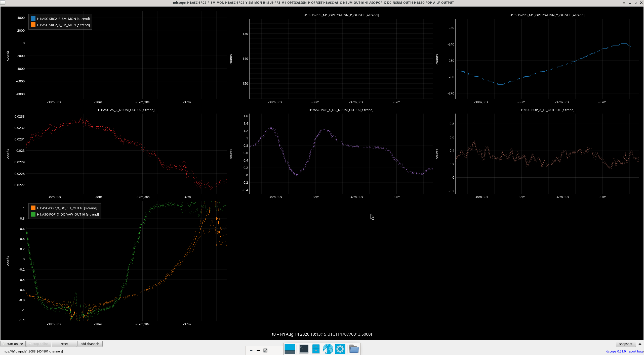Expand the snapshot options arrow
Viewport: 644px width, 355px height.
640,344
